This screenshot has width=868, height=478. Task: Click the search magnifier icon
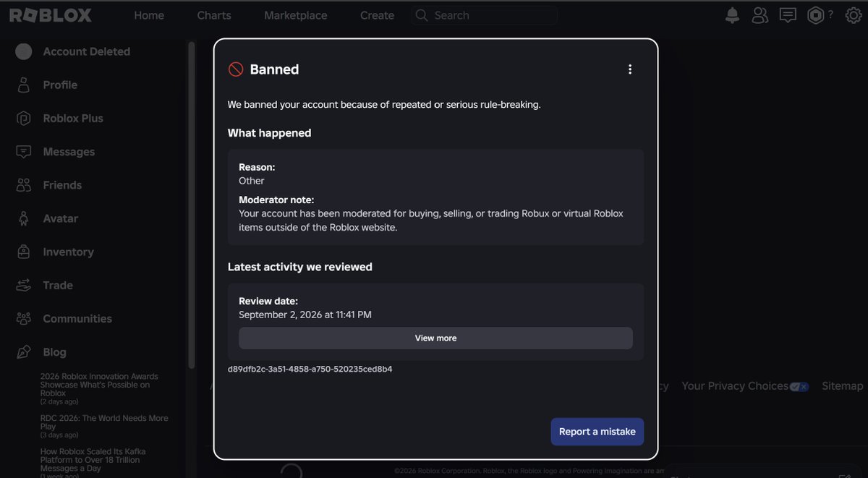[x=422, y=15]
